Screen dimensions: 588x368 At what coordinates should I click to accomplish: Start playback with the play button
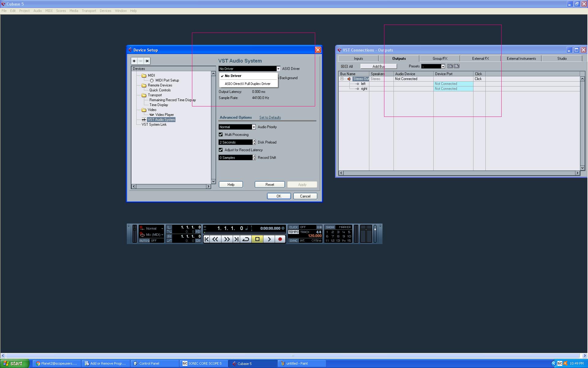[x=269, y=239]
